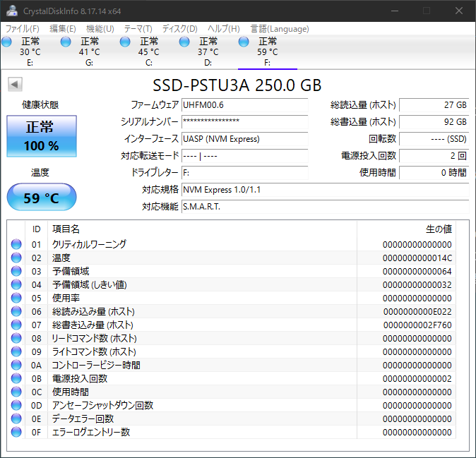The height and width of the screenshot is (458, 476).
Task: Click status orb of attribute 07 総書き込み量
Action: tap(16, 325)
